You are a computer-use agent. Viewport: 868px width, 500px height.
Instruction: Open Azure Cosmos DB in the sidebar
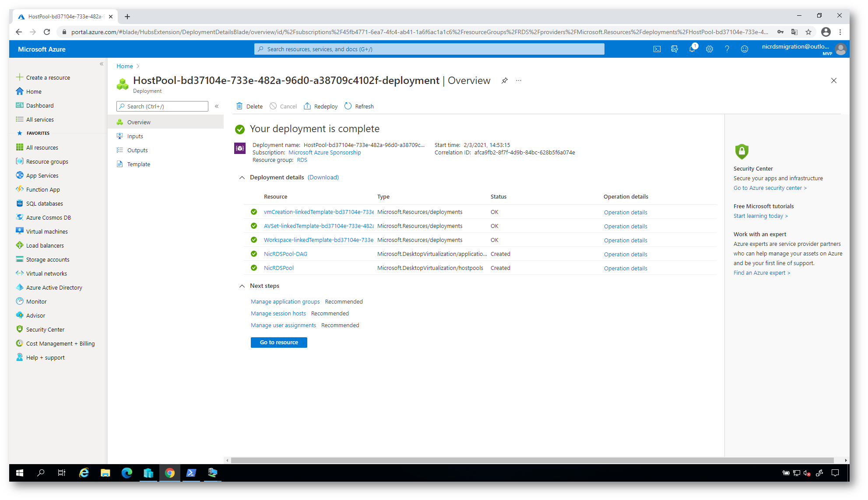pos(44,218)
